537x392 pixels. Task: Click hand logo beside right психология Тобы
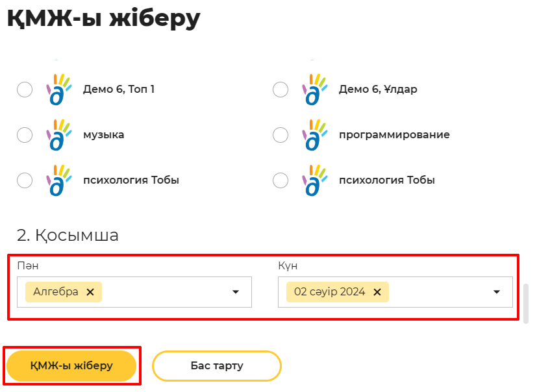[315, 180]
